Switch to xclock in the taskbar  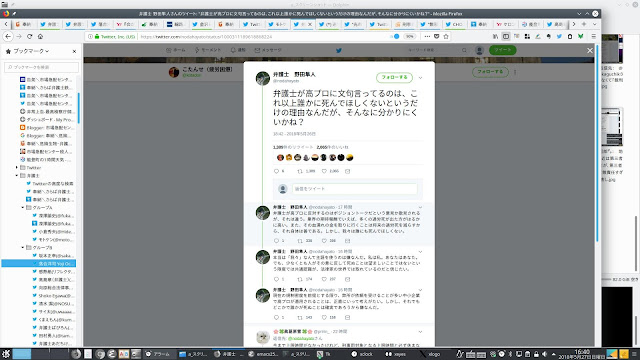click(362, 354)
